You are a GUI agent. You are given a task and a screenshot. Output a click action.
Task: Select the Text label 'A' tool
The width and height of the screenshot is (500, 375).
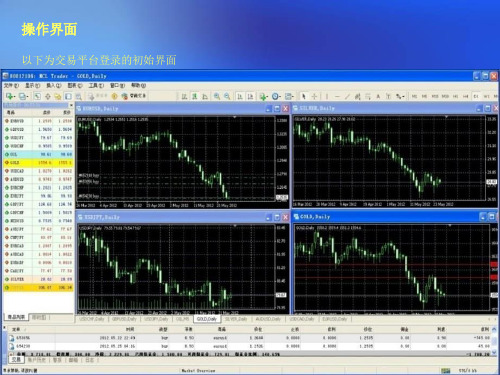378,96
